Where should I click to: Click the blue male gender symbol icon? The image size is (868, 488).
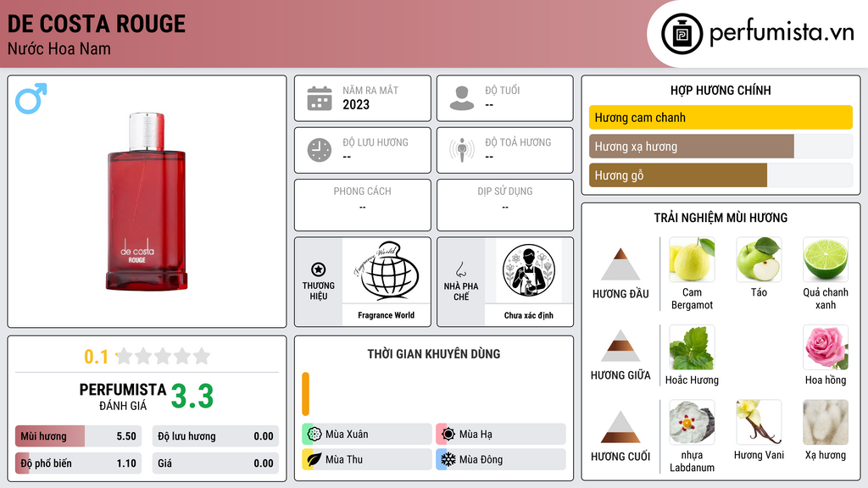(x=31, y=98)
